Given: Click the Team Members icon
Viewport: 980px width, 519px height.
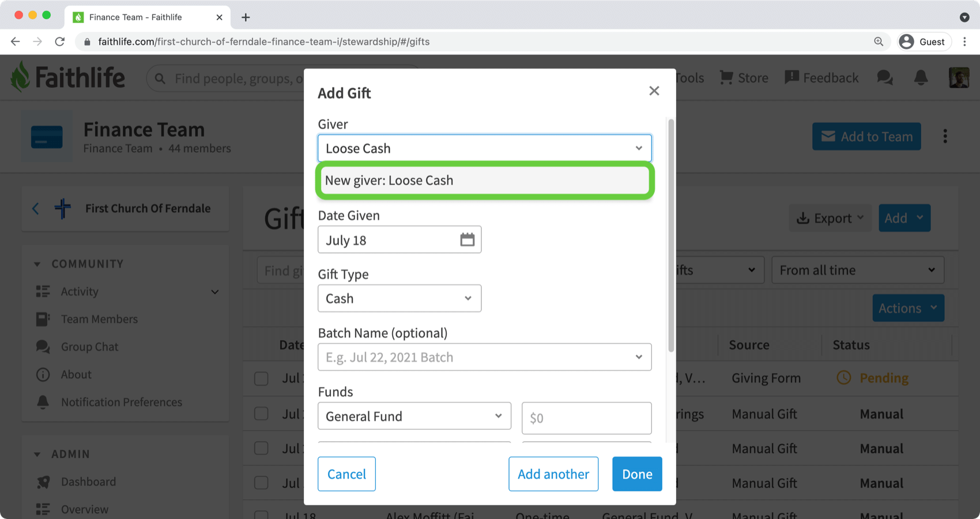Looking at the screenshot, I should click(43, 319).
